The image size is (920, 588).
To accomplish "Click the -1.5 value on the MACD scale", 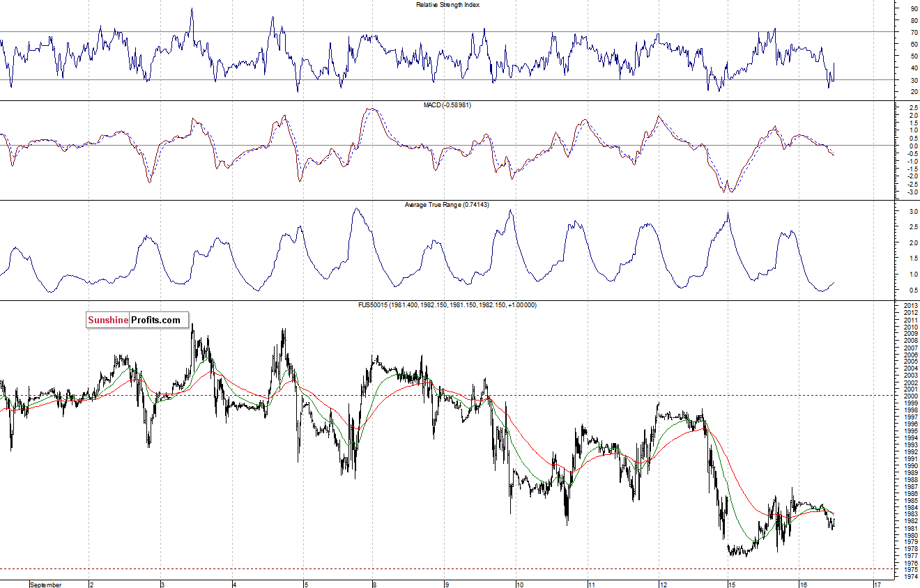I will [x=912, y=169].
